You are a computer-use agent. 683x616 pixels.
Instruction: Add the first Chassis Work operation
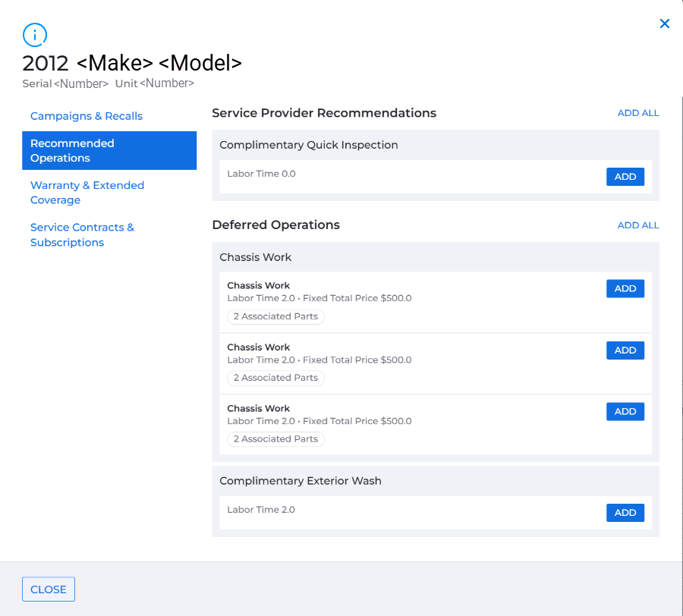coord(625,288)
